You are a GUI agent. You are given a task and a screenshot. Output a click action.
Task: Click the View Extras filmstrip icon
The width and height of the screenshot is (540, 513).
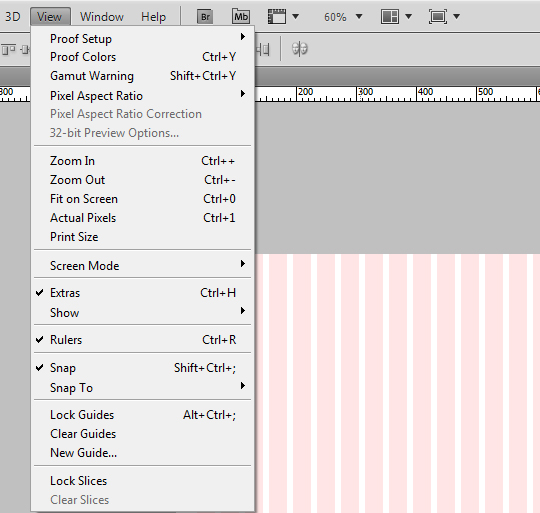point(277,17)
